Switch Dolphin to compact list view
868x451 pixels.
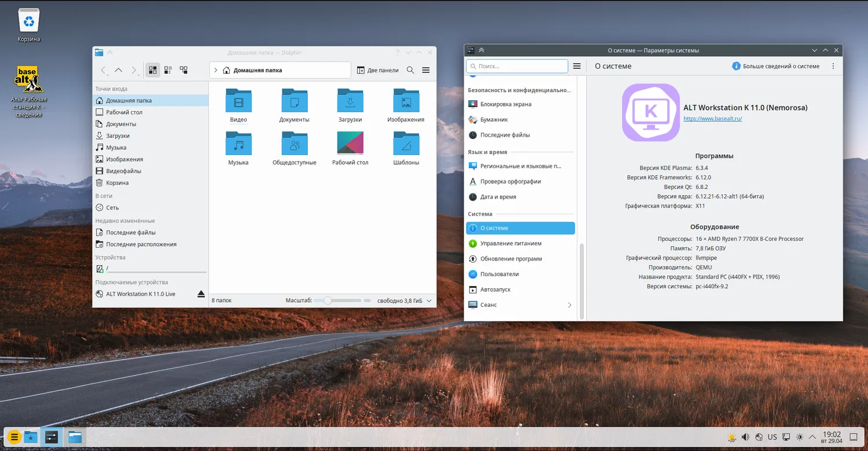pos(168,70)
